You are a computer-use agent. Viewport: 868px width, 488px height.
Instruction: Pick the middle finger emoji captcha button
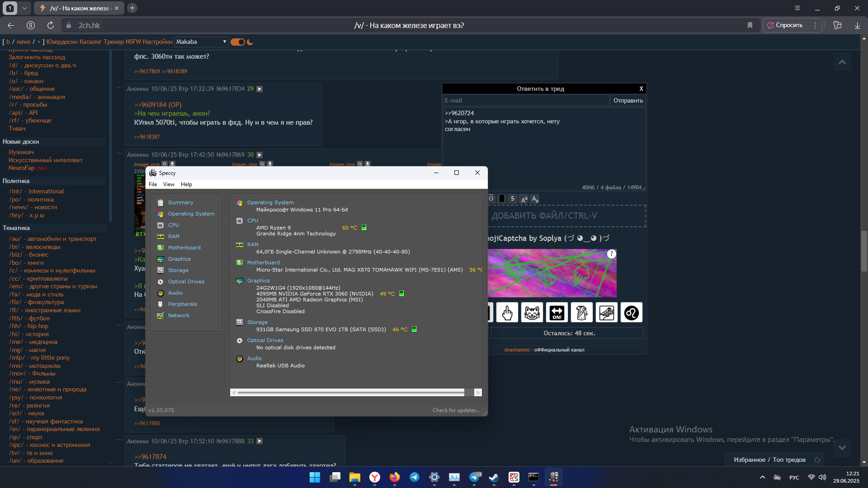[507, 313]
